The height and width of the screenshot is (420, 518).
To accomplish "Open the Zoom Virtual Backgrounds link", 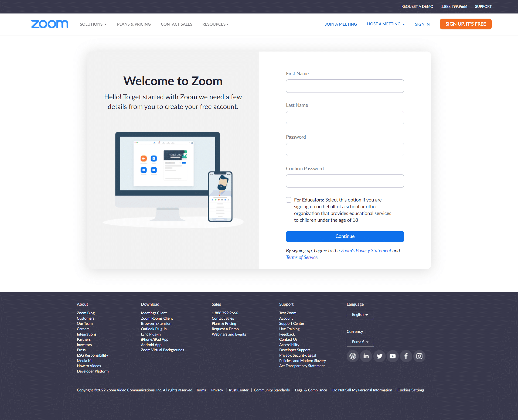I will (x=162, y=350).
